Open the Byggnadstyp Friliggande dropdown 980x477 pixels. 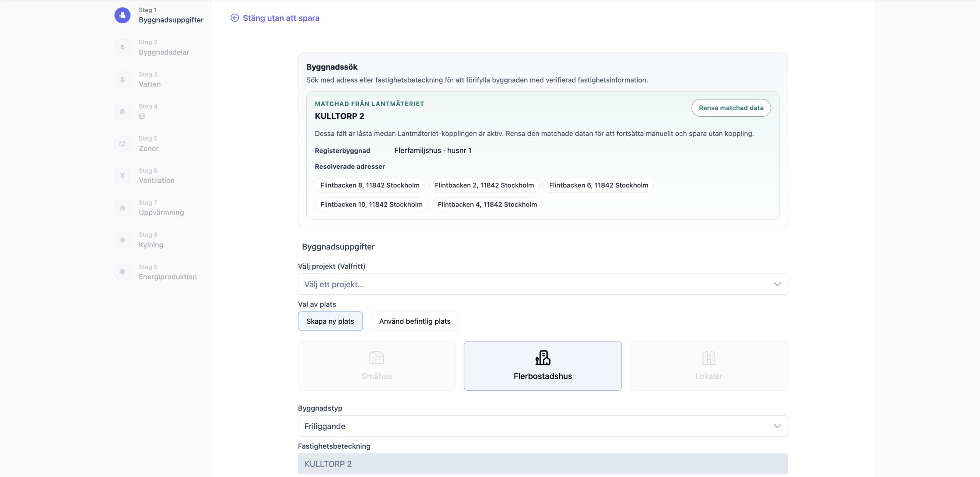(x=543, y=426)
